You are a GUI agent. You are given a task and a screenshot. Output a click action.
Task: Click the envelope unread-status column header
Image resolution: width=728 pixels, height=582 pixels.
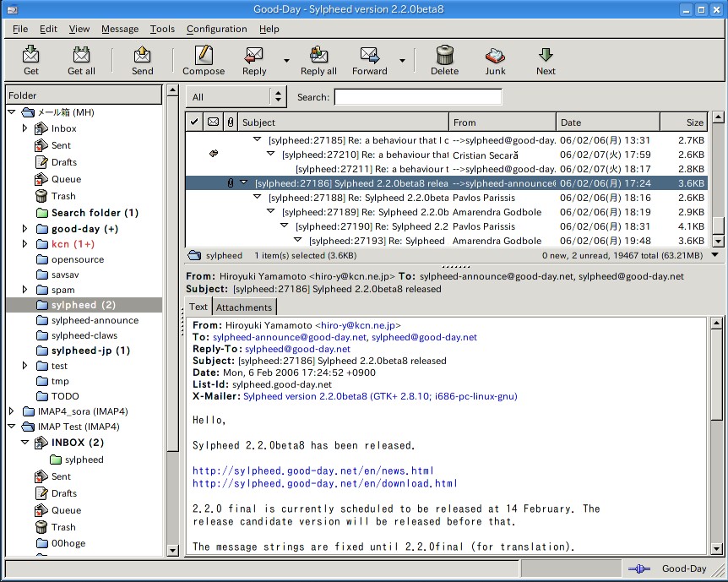click(x=213, y=122)
